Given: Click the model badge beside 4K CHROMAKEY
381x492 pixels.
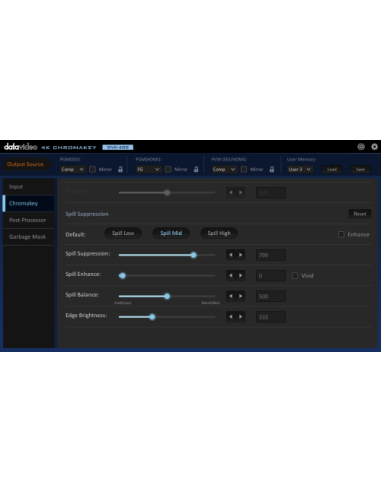Looking at the screenshot, I should pos(118,147).
